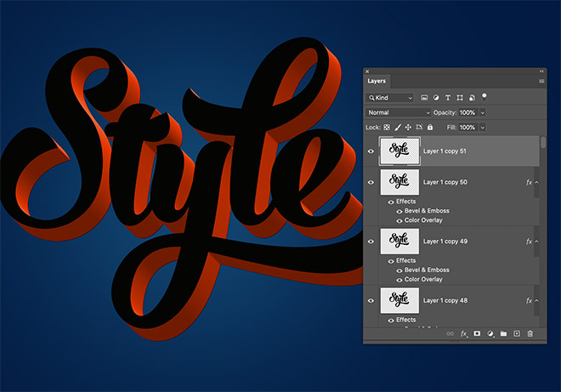This screenshot has height=392, width=561.
Task: Open the Fill percentage slider dropdown
Action: [x=483, y=127]
